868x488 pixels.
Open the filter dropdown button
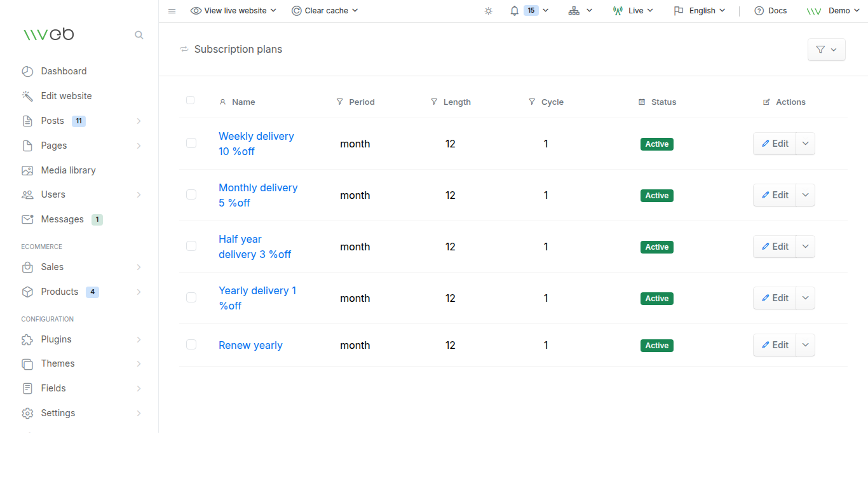pos(826,50)
